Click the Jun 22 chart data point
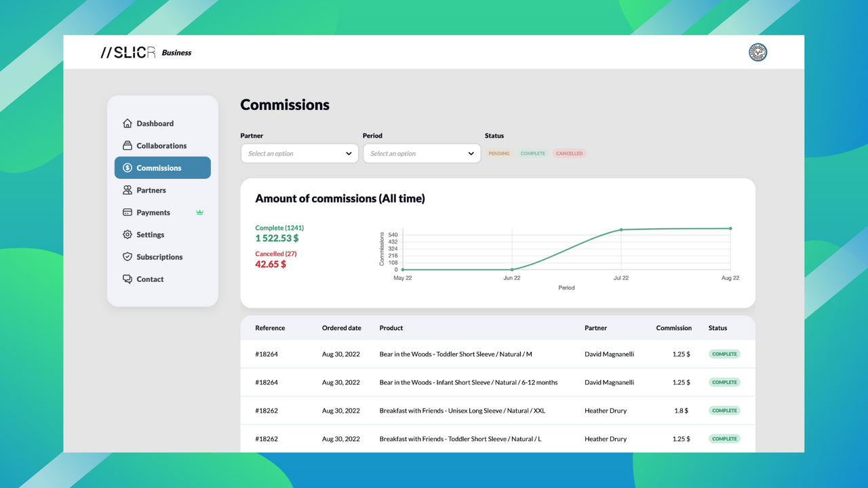The height and width of the screenshot is (488, 868). (512, 270)
